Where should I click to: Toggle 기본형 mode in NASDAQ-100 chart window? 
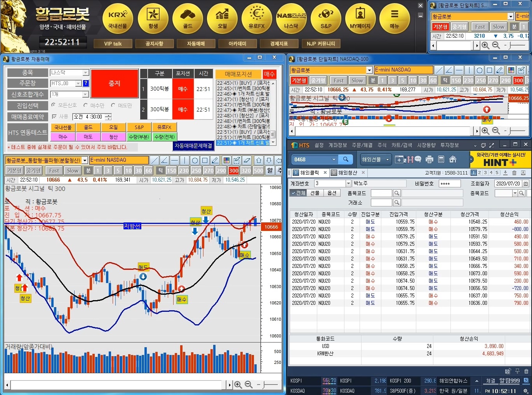(299, 80)
